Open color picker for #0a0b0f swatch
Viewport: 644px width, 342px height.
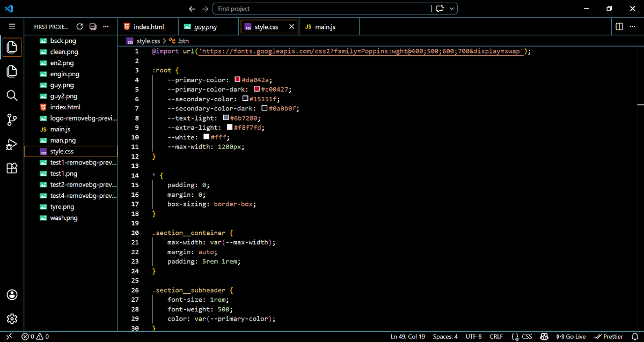click(x=265, y=108)
